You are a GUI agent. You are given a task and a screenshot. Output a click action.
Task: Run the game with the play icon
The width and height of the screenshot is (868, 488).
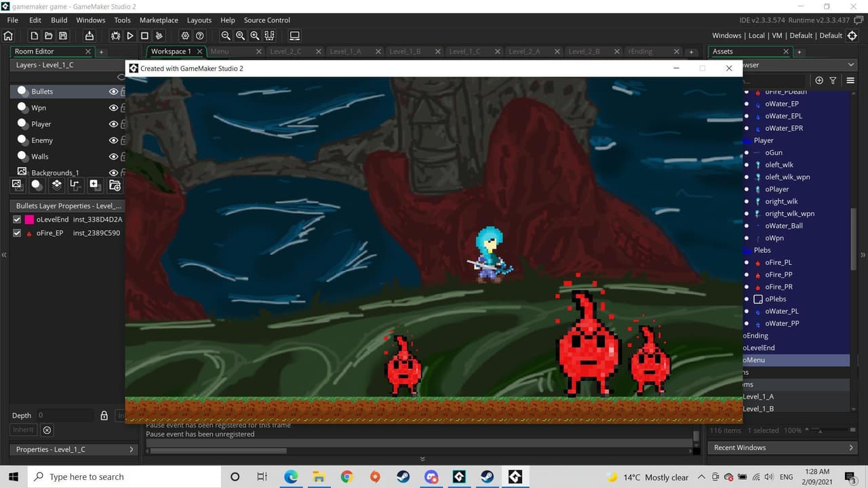point(130,36)
